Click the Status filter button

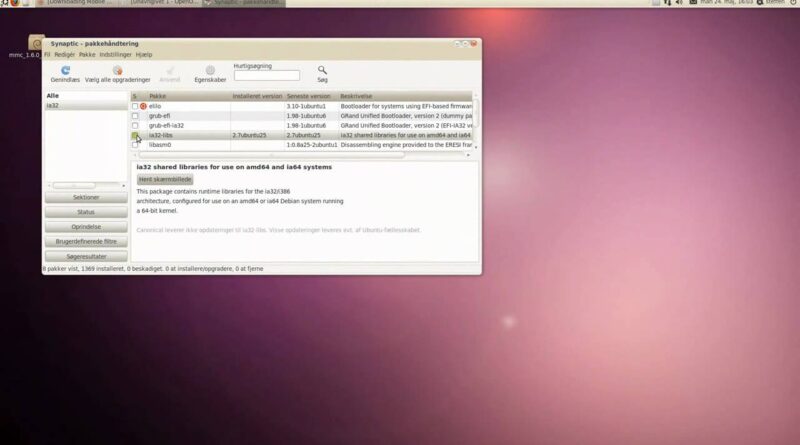click(86, 212)
